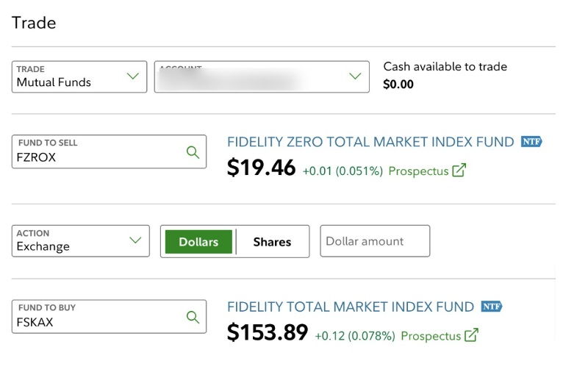Click the NTF badge next to Zero Total Market

pos(531,141)
